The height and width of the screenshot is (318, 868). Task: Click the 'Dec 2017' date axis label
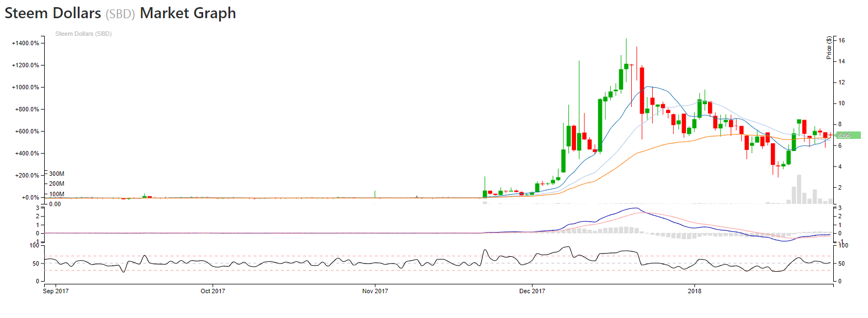pyautogui.click(x=532, y=291)
